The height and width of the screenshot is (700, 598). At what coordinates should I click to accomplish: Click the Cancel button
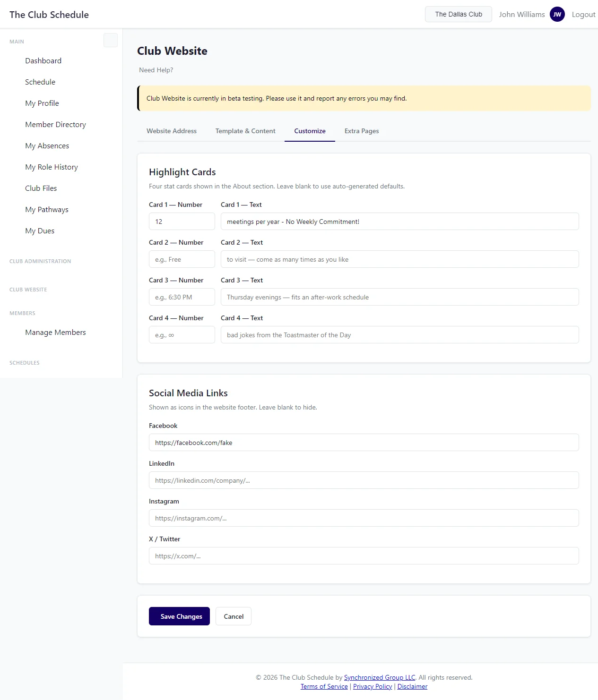[x=233, y=616]
